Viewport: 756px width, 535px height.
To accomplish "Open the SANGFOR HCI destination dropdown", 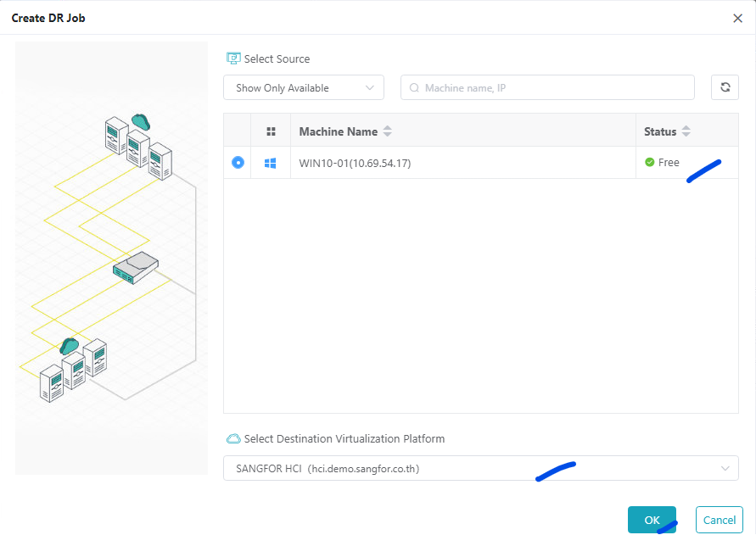I will 481,468.
